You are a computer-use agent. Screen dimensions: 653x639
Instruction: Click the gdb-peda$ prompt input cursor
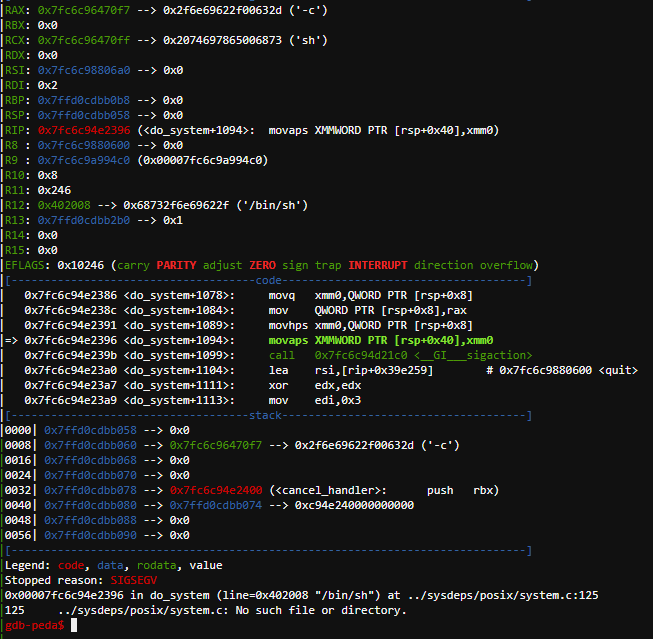tap(74, 625)
